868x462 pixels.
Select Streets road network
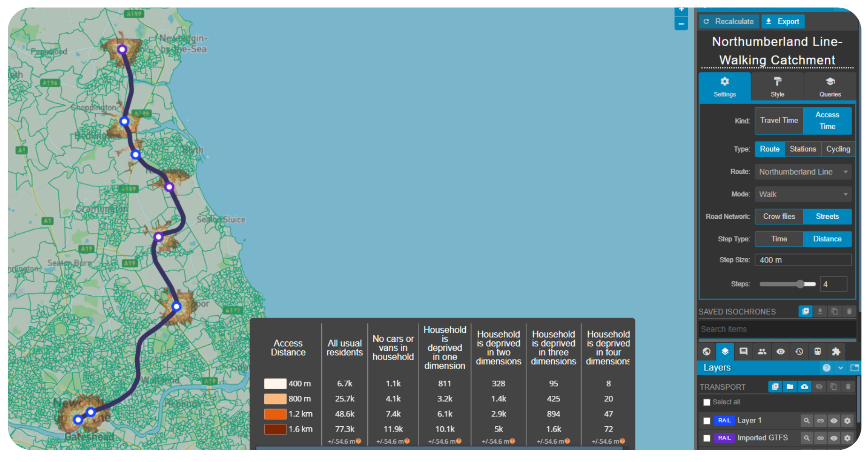point(827,216)
